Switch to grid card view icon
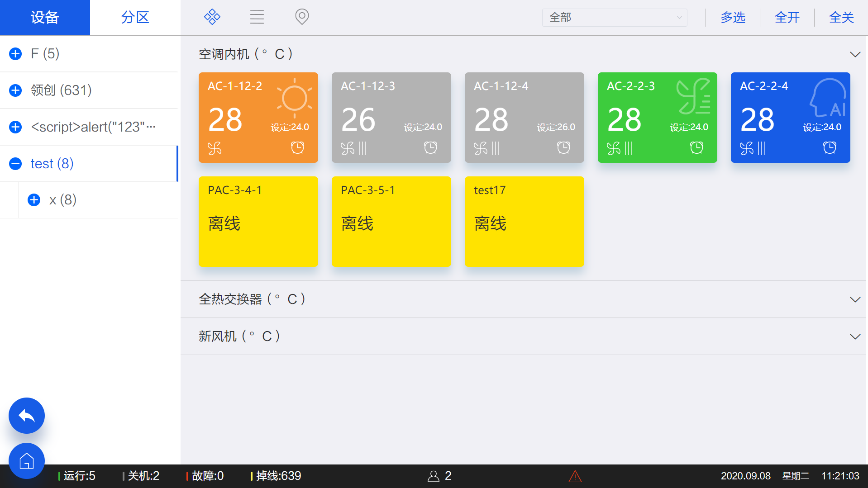Screen dimensions: 868x488 (212, 17)
